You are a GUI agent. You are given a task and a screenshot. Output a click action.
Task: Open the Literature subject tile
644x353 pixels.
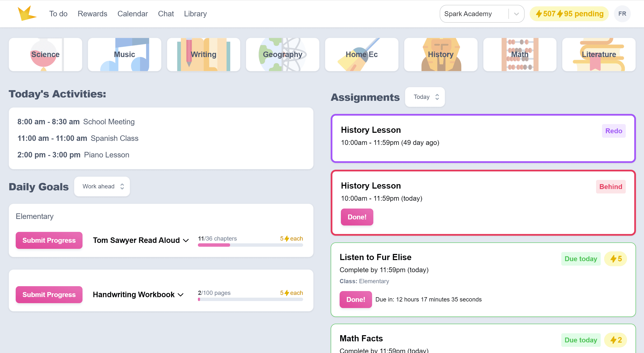[x=599, y=54]
